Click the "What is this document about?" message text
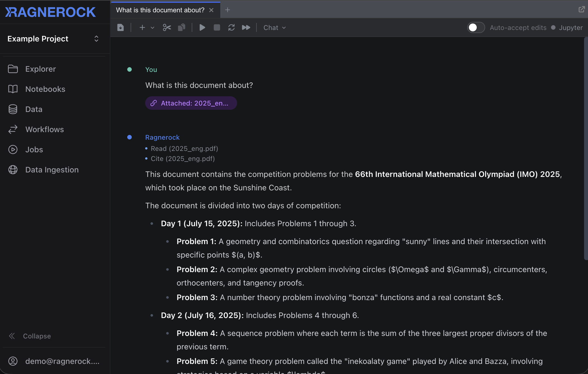 pyautogui.click(x=199, y=85)
